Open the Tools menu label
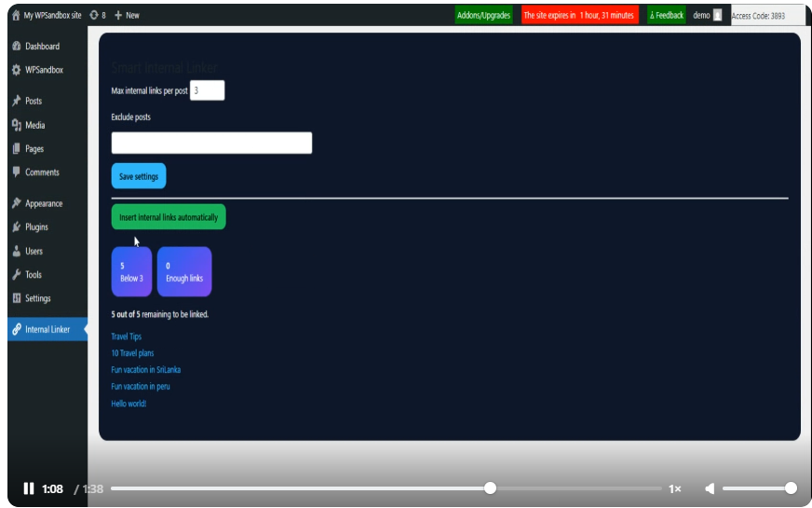 click(34, 274)
